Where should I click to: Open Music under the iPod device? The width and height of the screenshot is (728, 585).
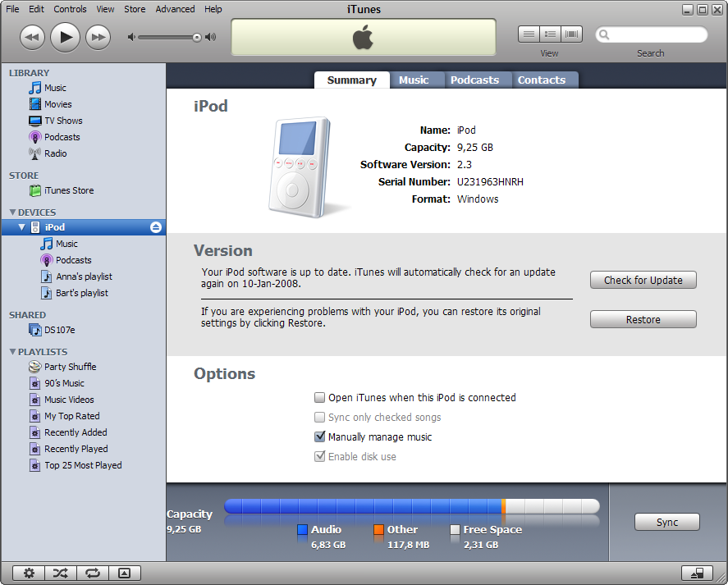pyautogui.click(x=66, y=244)
